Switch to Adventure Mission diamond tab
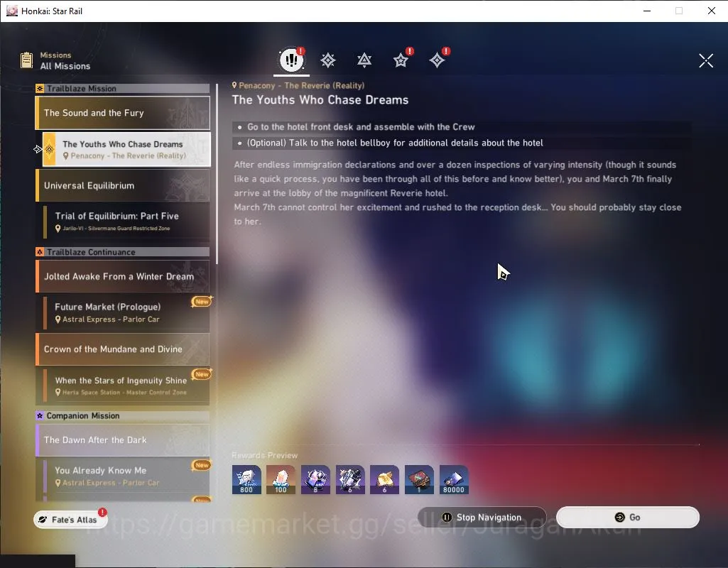Image resolution: width=728 pixels, height=568 pixels. [437, 60]
